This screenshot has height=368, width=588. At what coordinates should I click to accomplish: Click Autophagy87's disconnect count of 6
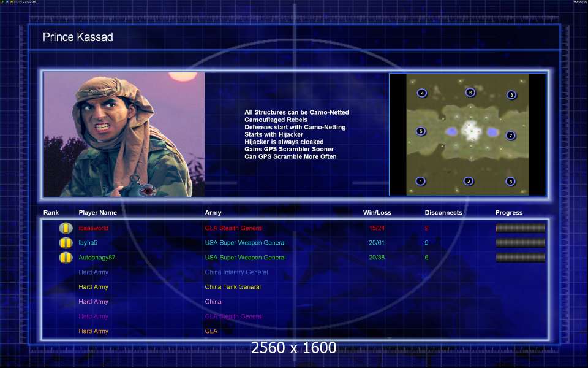pyautogui.click(x=426, y=258)
